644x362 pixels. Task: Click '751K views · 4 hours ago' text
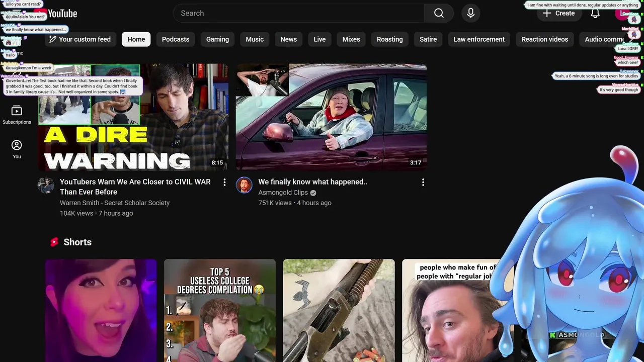tap(295, 203)
